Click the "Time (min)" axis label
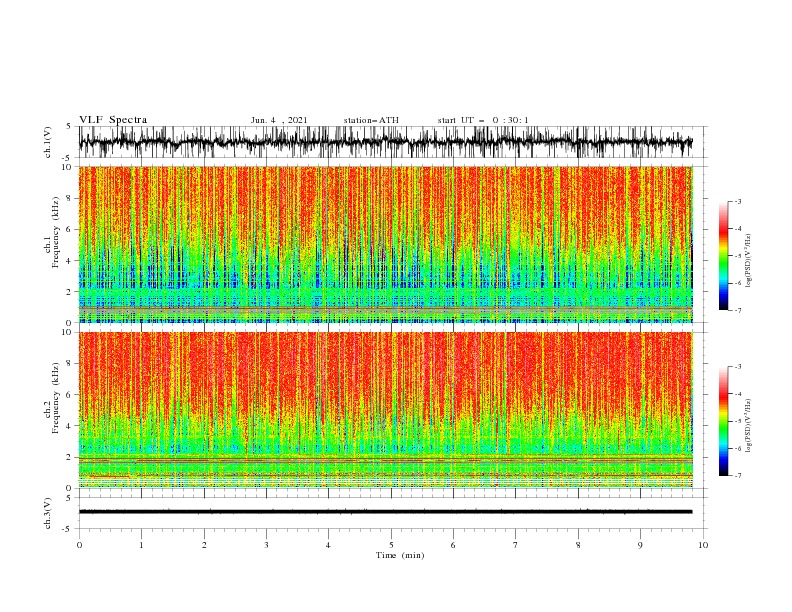Image resolution: width=792 pixels, height=612 pixels. coord(400,555)
